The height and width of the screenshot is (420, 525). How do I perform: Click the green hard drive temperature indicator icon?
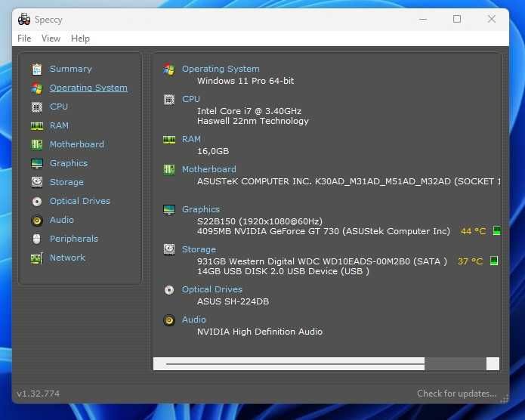coord(494,261)
